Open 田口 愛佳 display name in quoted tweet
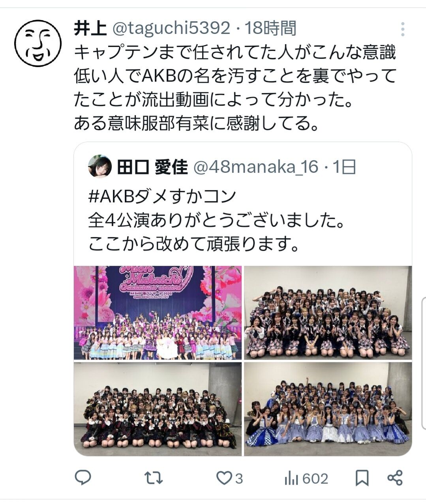The width and height of the screenshot is (426, 504). coord(152,167)
